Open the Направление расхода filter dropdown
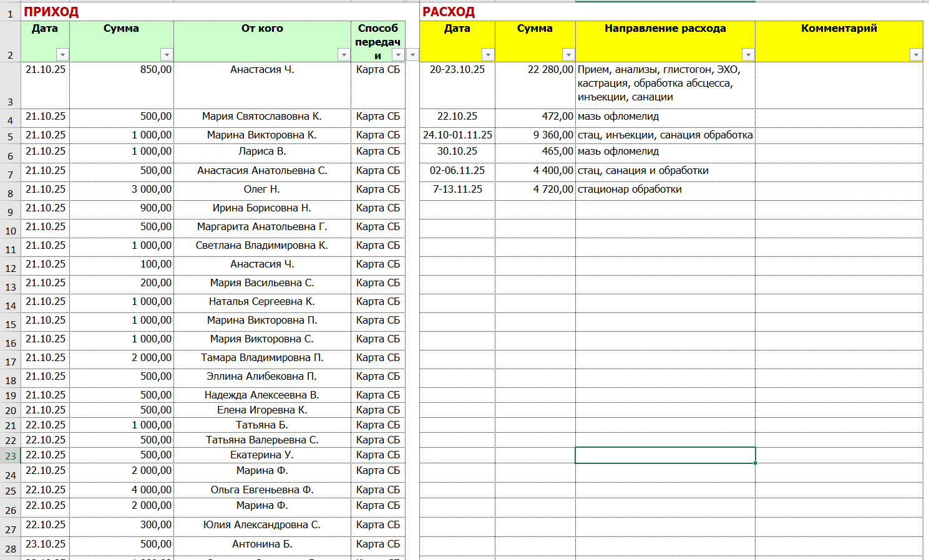Screen dimensions: 929x560 748,55
